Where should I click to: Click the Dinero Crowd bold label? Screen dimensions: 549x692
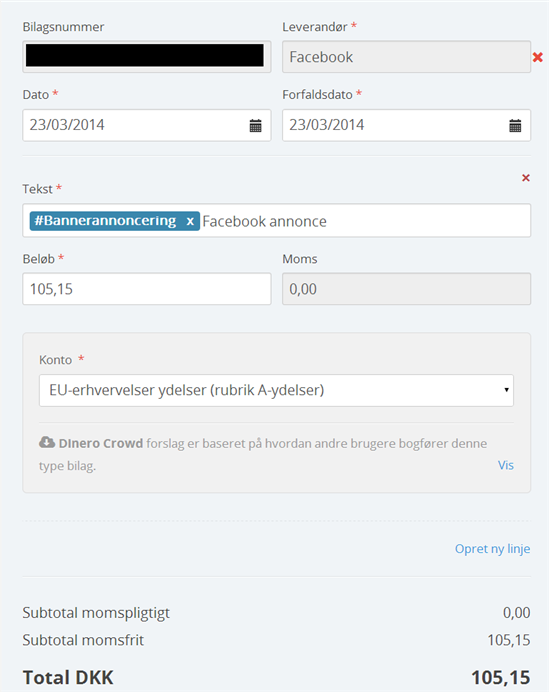101,443
